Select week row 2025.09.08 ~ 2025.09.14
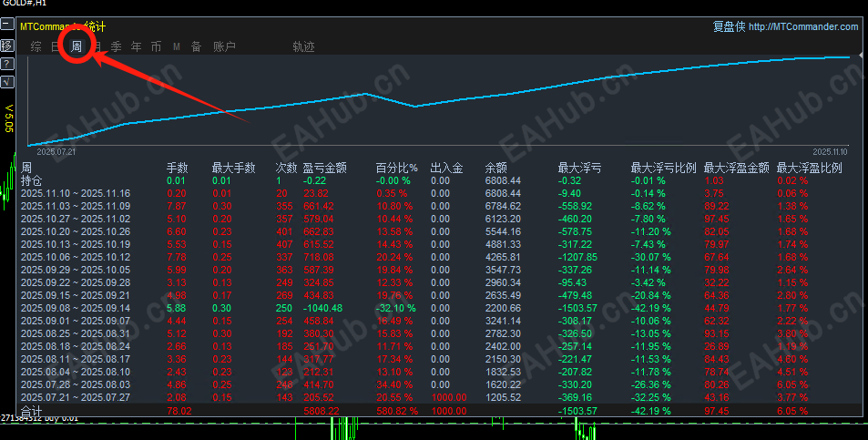The image size is (868, 440). [76, 308]
